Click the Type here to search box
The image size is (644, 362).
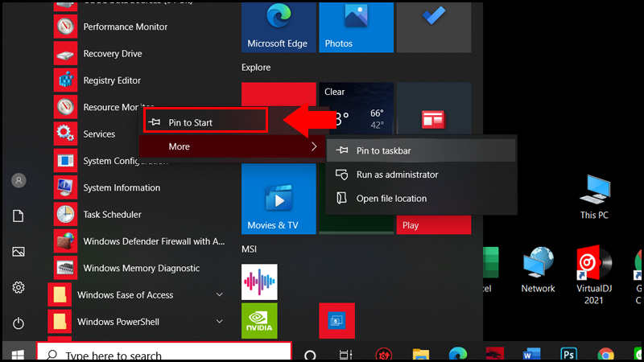click(x=164, y=352)
